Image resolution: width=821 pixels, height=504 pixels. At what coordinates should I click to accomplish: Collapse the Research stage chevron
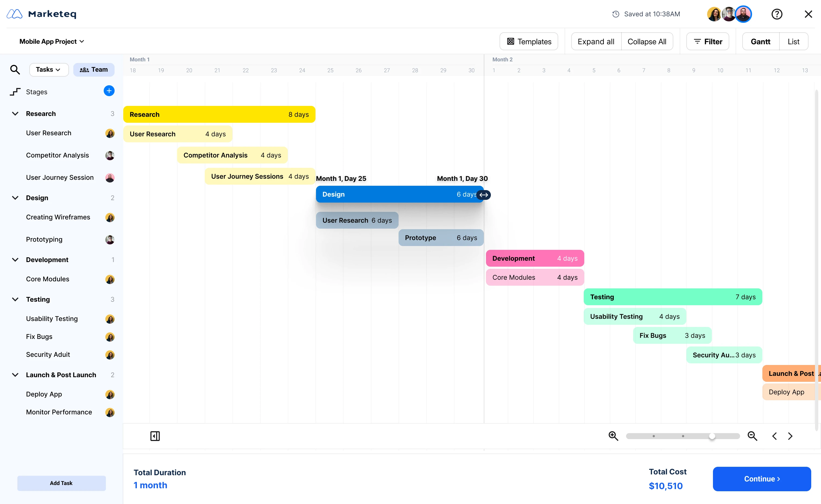point(15,114)
